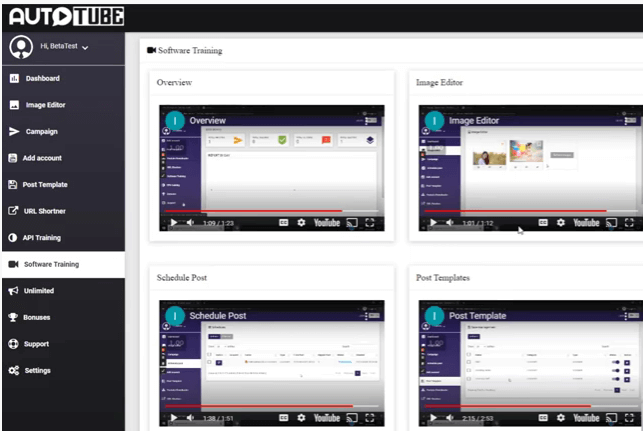Toggle captions on Schedule Post video
643x431 pixels.
pyautogui.click(x=283, y=418)
